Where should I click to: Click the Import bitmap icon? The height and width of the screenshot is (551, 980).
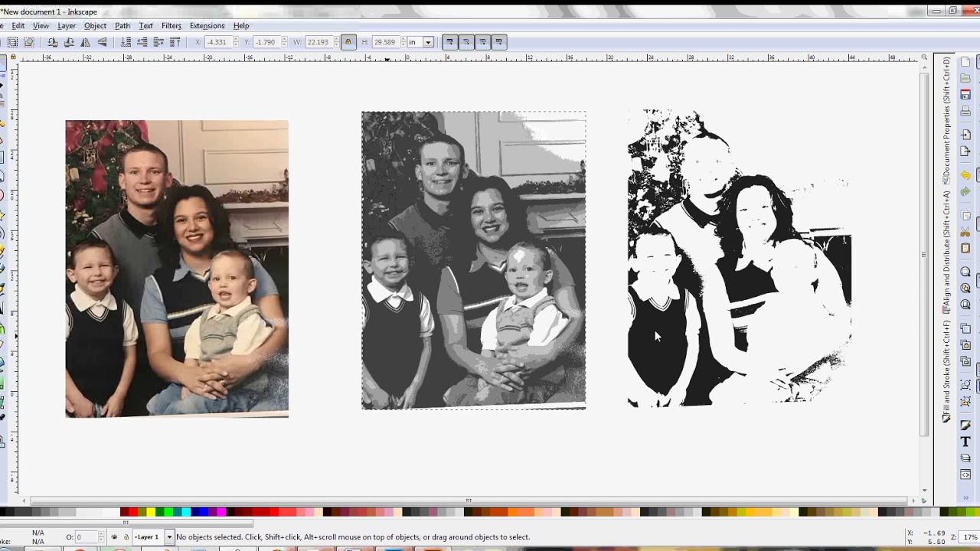pos(965,135)
